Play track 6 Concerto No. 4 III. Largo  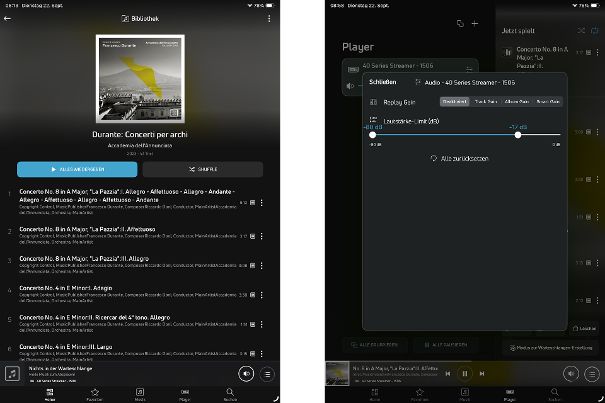[x=127, y=352]
